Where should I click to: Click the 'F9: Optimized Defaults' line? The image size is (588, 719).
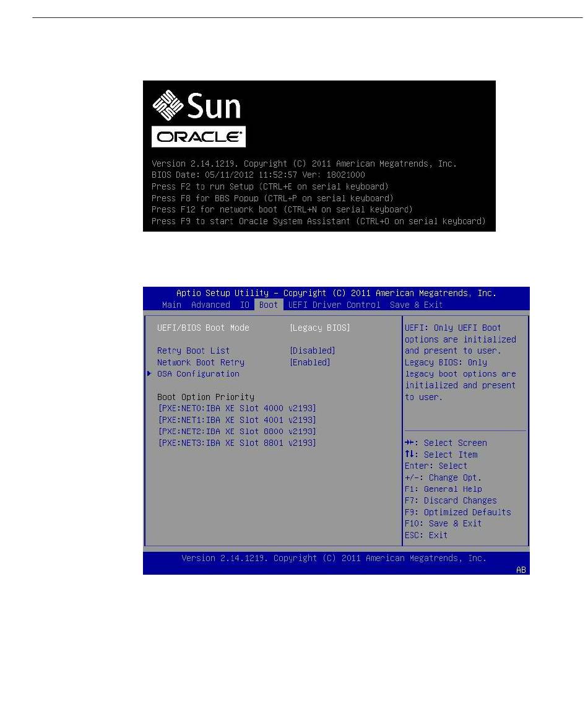(458, 512)
